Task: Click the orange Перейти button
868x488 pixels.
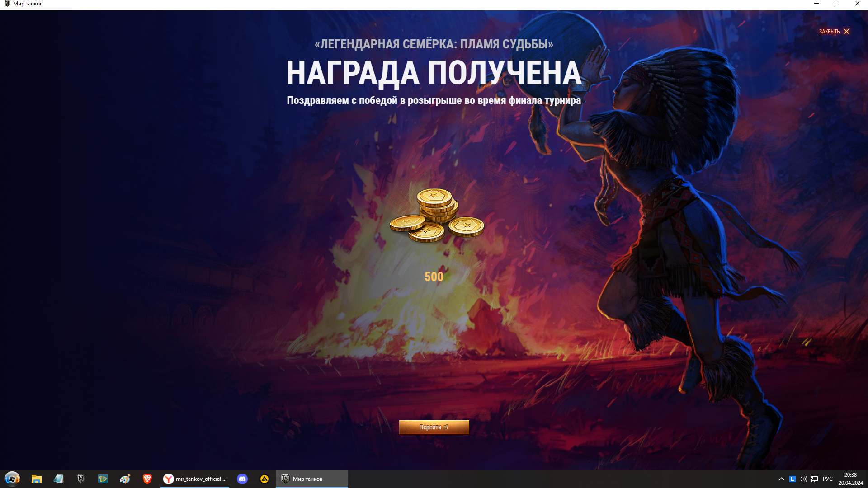Action: click(x=434, y=427)
